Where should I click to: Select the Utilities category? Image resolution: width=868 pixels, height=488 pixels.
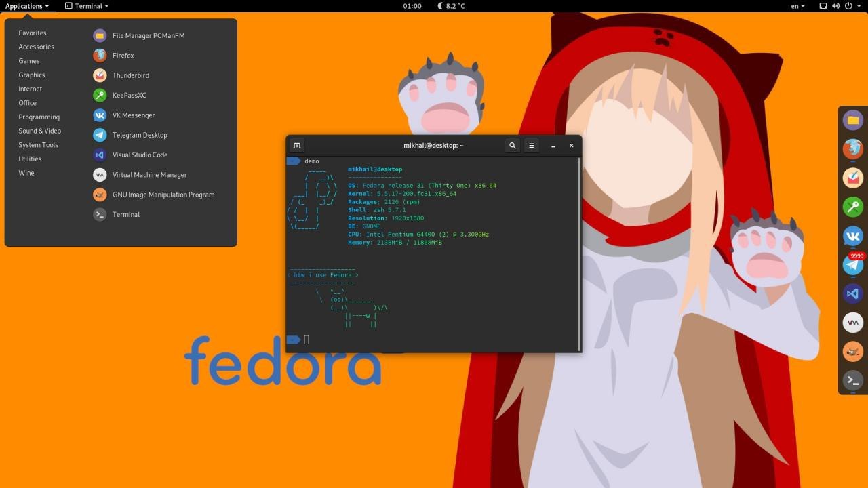click(30, 159)
